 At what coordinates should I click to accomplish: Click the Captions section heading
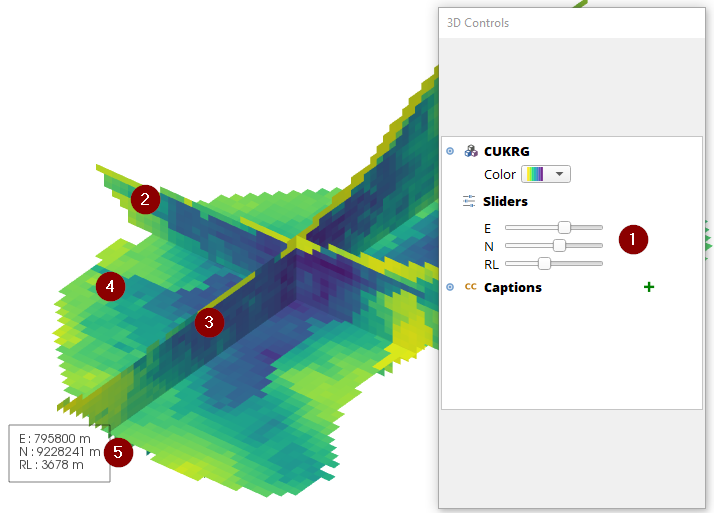click(x=513, y=288)
